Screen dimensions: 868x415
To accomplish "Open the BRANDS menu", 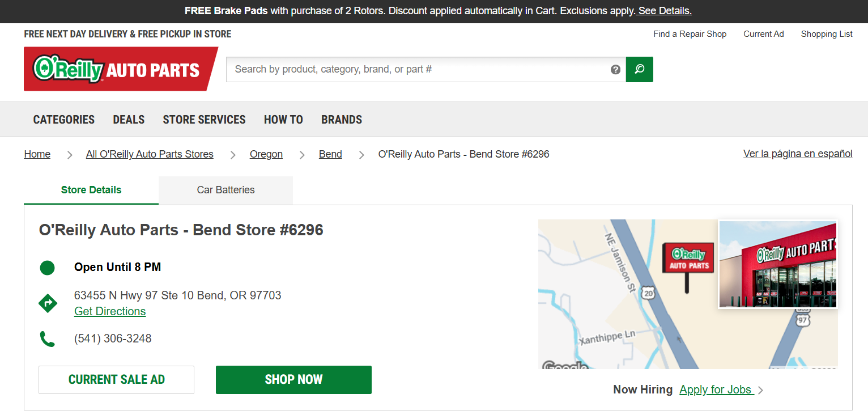I will point(342,120).
